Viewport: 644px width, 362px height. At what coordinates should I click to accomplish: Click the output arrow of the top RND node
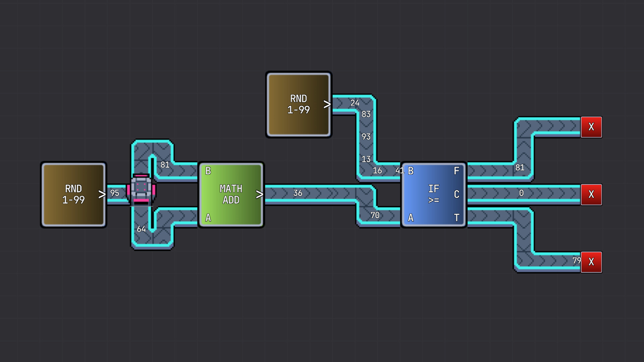326,104
